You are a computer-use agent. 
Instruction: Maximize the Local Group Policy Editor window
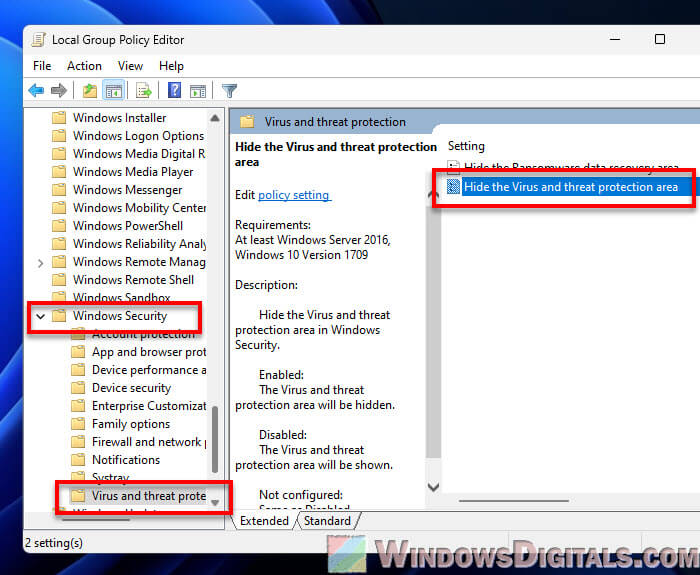660,39
